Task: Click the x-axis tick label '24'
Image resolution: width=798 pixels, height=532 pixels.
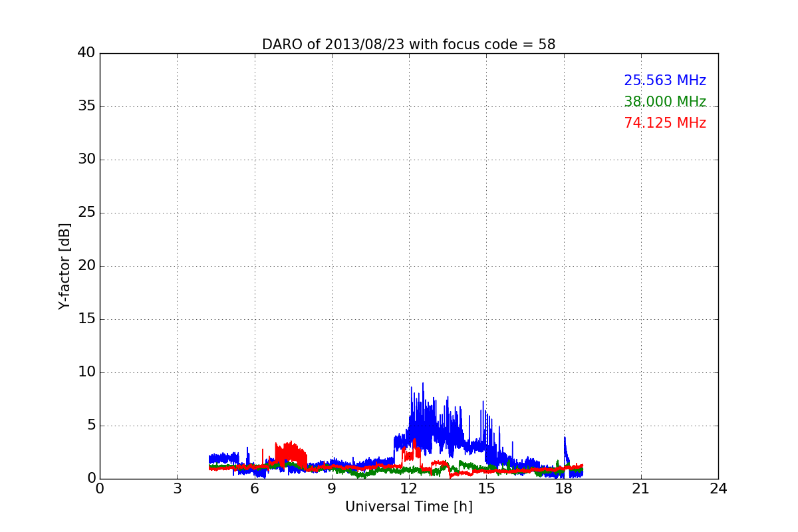Action: tap(718, 489)
